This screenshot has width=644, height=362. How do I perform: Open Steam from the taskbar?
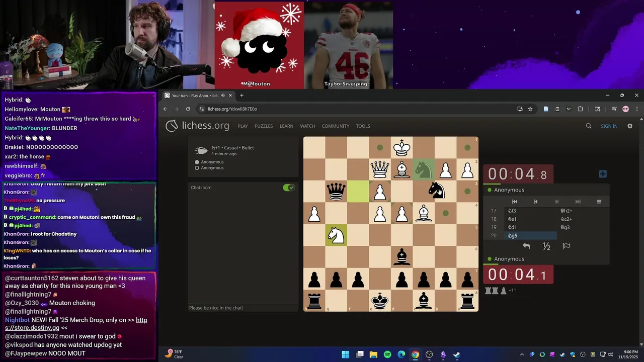click(456, 354)
